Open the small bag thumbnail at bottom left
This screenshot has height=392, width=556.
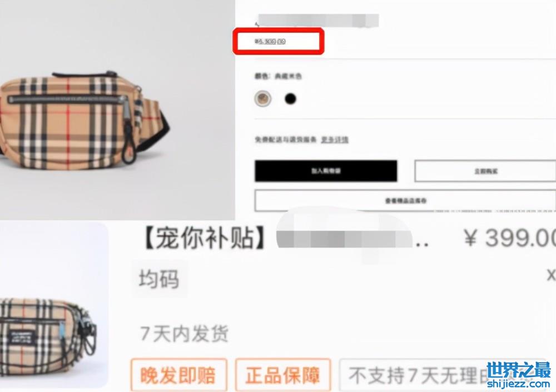coord(53,305)
